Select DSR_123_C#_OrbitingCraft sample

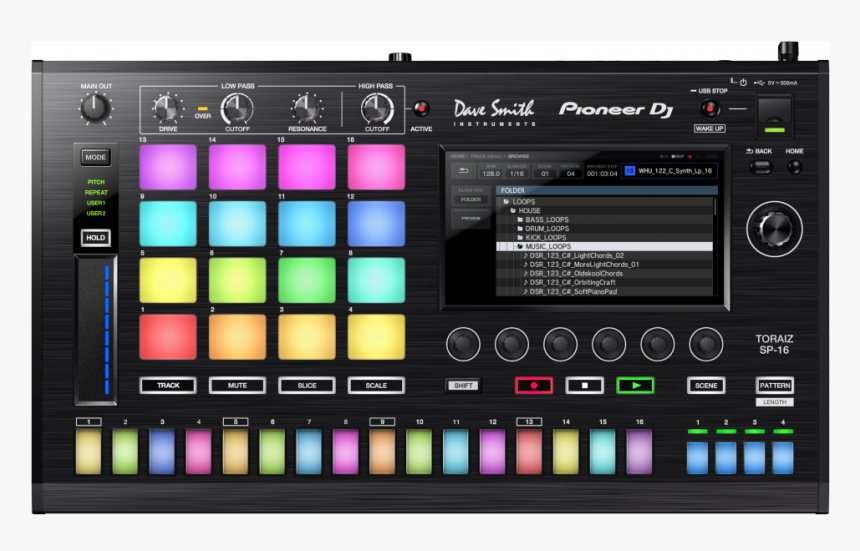click(604, 282)
